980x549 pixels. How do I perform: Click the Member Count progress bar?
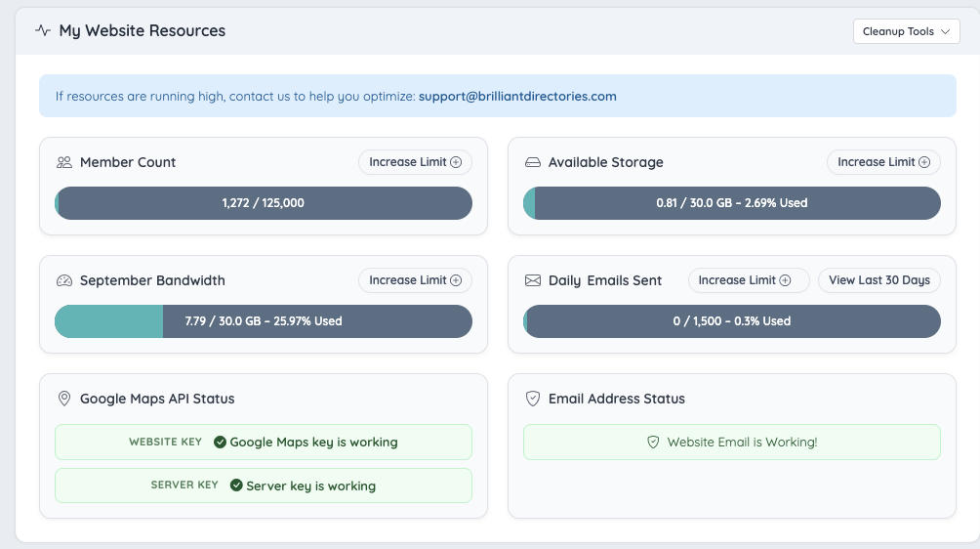pyautogui.click(x=264, y=203)
